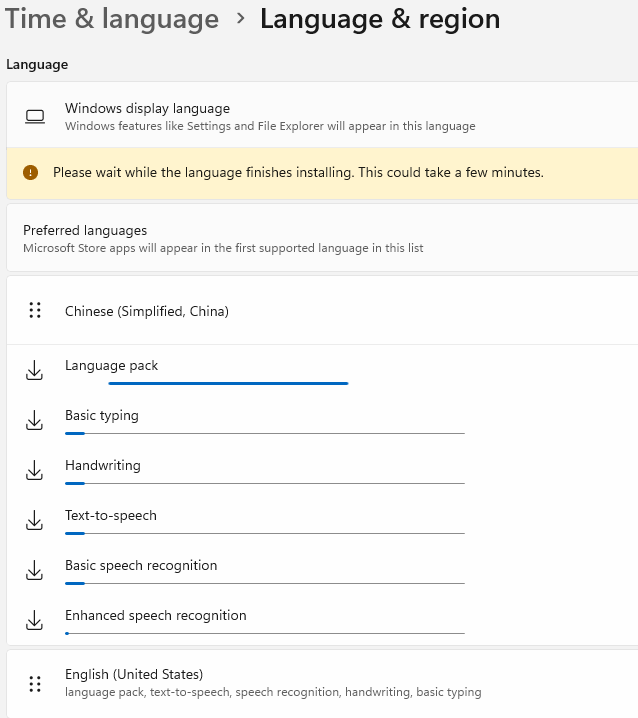Viewport: 638px width, 718px height.
Task: Click the Basic typing progress bar
Action: point(264,433)
